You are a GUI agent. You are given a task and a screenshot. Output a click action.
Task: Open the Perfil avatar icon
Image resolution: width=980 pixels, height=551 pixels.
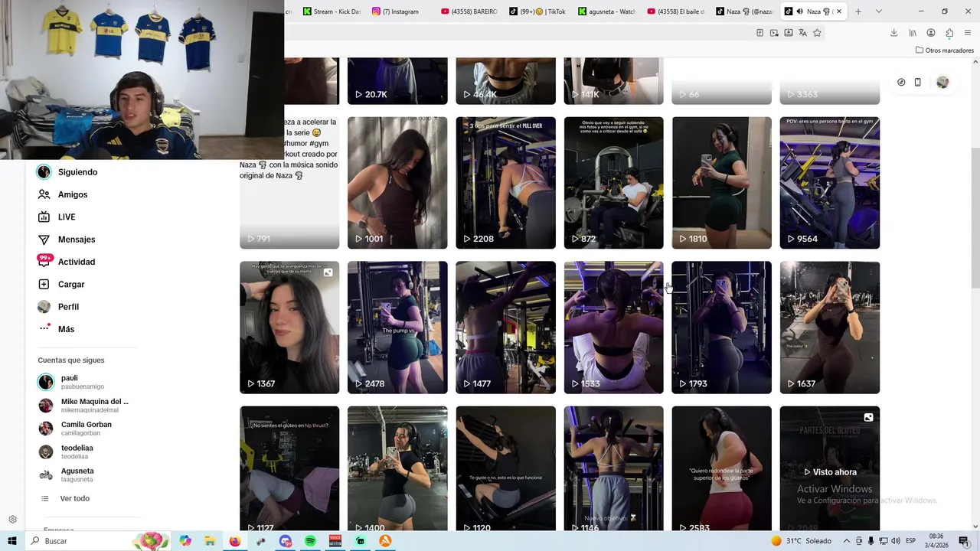pyautogui.click(x=44, y=307)
